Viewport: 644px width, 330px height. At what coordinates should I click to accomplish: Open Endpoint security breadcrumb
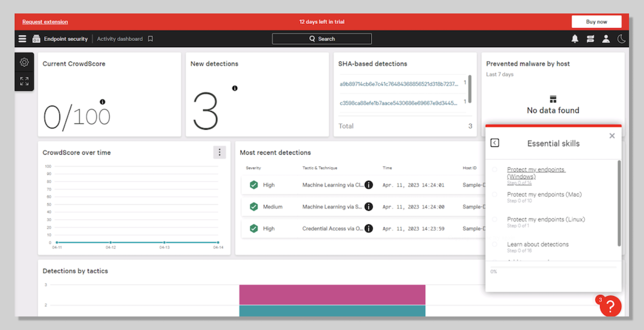66,39
